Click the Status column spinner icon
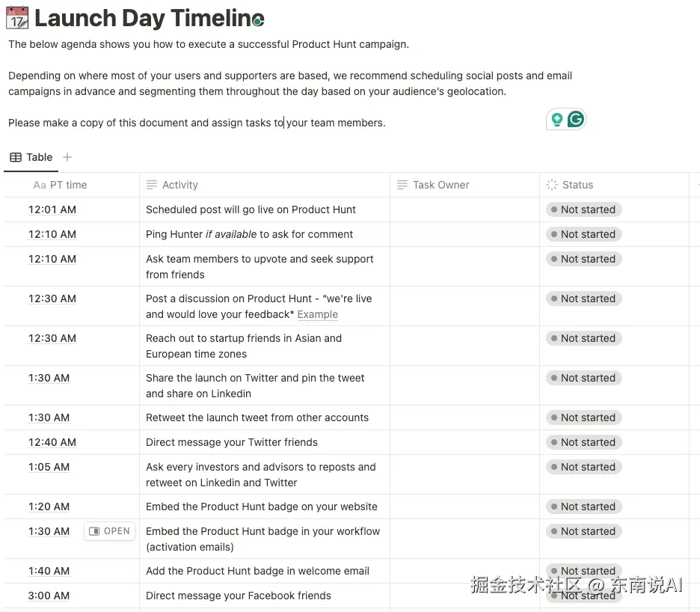Screen dimensions: 700x612 [x=552, y=185]
